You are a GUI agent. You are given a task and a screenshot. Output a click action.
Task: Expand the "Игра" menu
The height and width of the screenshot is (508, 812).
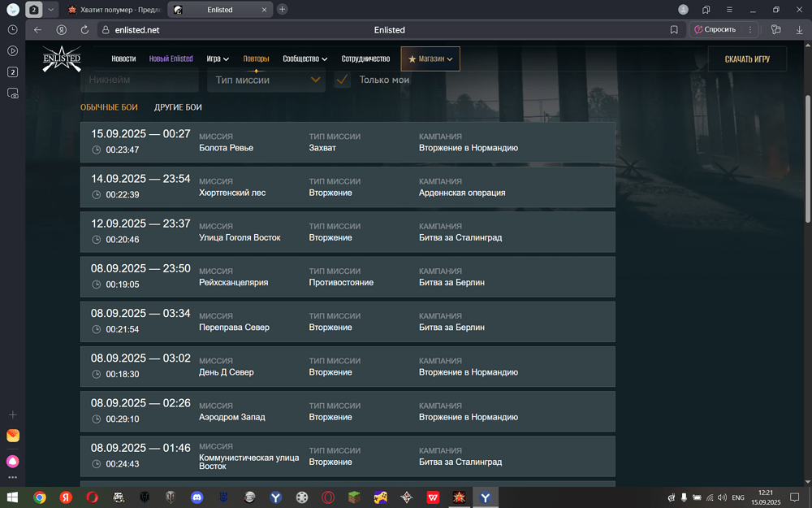218,59
